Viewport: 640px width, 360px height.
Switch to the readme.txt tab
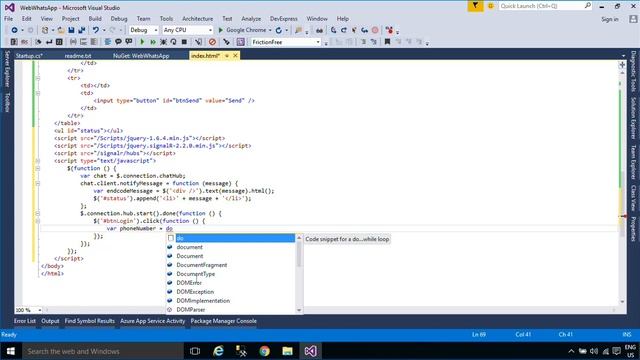(x=78, y=56)
